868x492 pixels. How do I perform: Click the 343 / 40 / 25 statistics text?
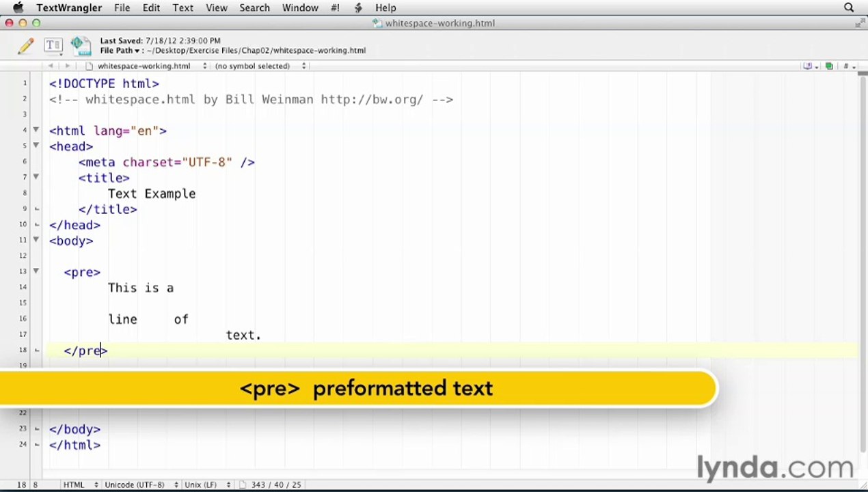(x=276, y=484)
